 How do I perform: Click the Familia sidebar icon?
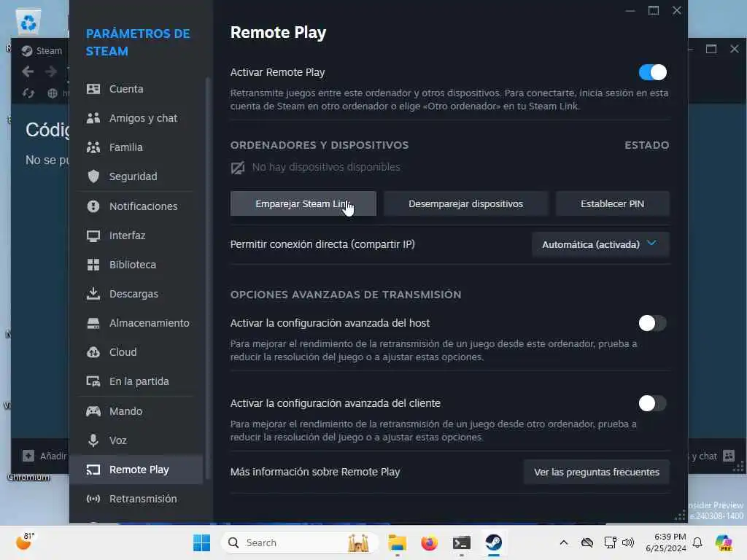click(93, 147)
